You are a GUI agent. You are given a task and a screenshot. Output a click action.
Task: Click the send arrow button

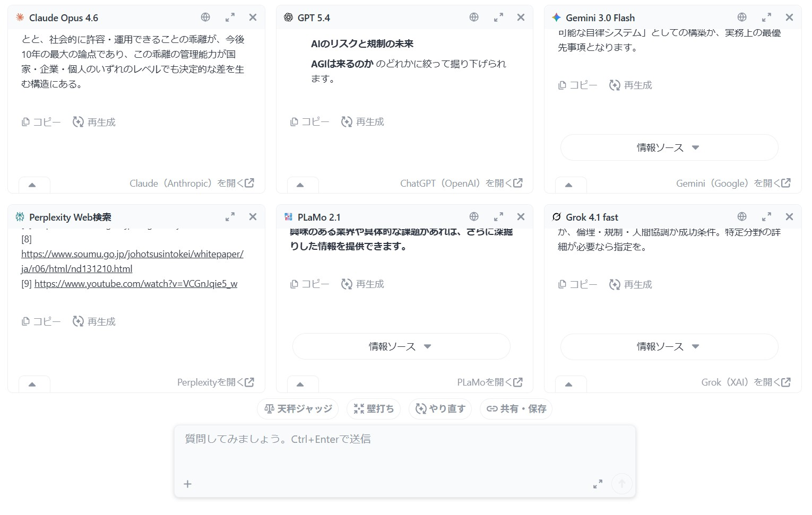[x=622, y=484]
